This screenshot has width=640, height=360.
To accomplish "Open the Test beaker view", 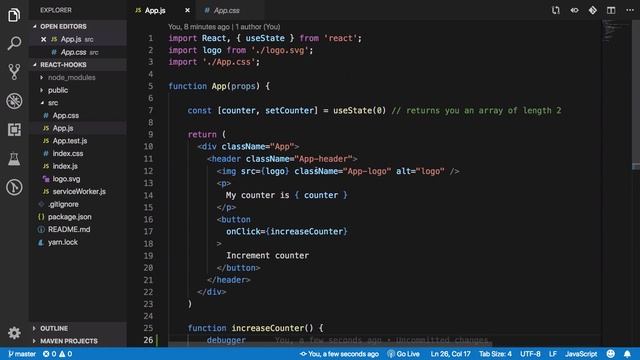I will [x=14, y=159].
